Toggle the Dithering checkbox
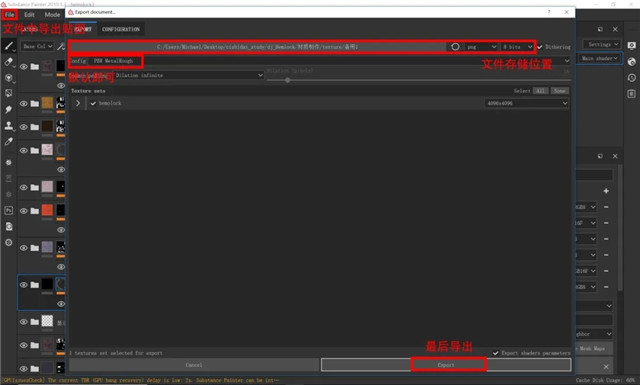 click(x=540, y=47)
